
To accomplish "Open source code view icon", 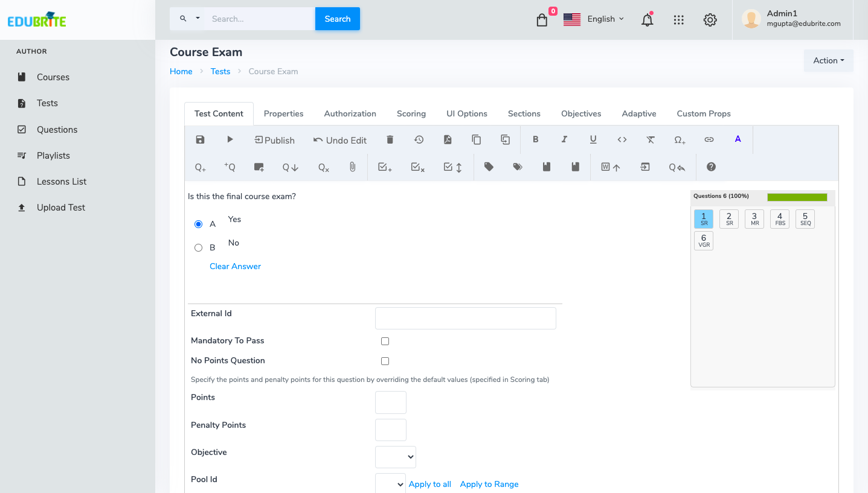I will point(622,139).
